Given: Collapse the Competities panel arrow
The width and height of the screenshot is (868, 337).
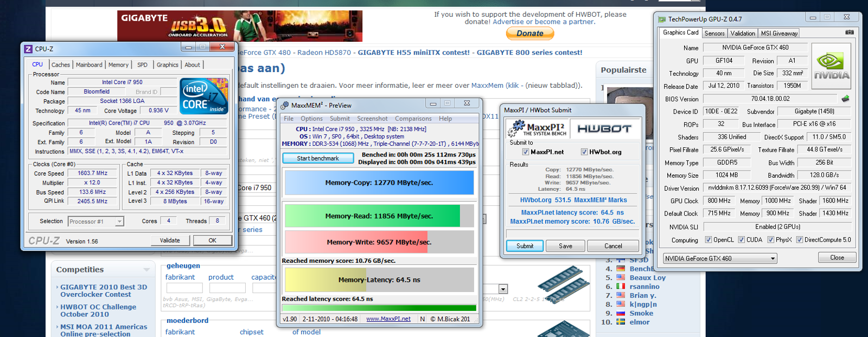Looking at the screenshot, I should [x=146, y=270].
